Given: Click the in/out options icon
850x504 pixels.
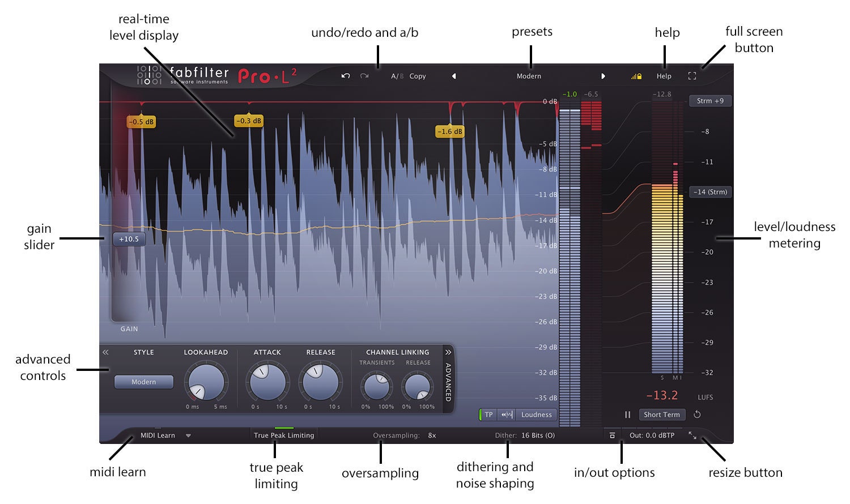Looking at the screenshot, I should [612, 435].
